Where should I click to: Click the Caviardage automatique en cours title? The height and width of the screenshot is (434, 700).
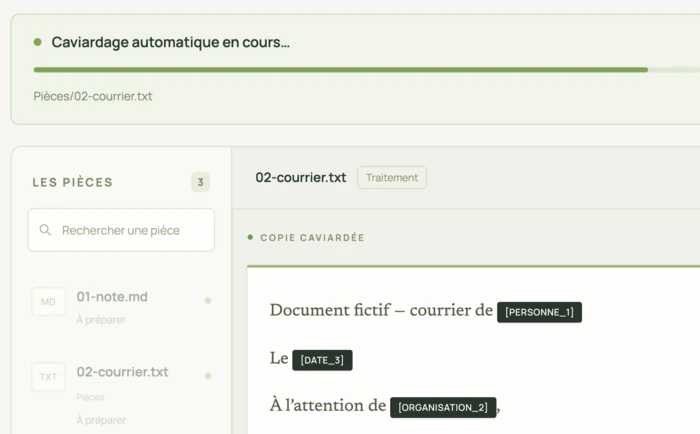point(171,42)
